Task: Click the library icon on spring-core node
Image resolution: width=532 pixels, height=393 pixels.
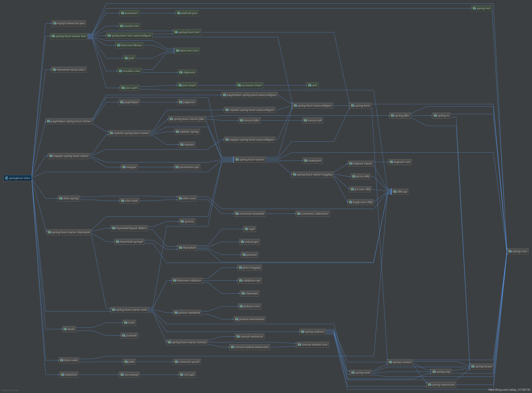Action: 510,251
